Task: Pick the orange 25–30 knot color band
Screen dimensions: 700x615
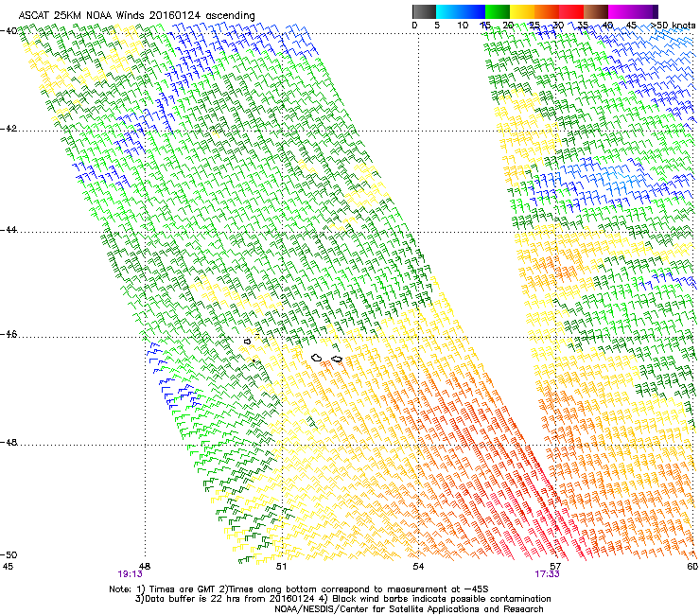Action: point(547,11)
